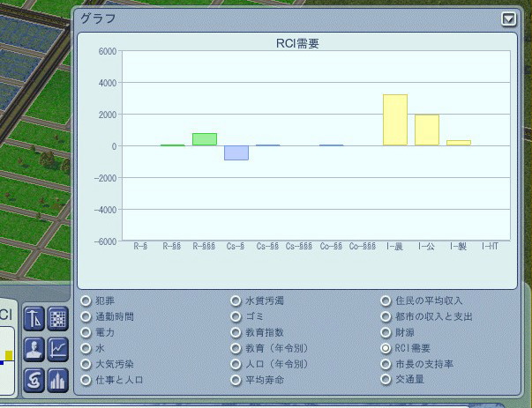Viewport: 532px width, 408px height.
Task: Select the ゴミ graph radio button
Action: point(236,316)
